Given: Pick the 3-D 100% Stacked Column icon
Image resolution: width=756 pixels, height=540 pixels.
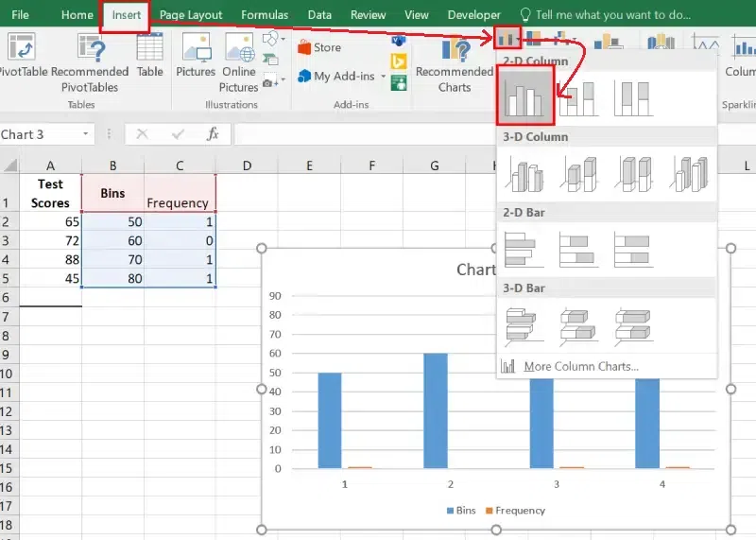Looking at the screenshot, I should tap(633, 174).
